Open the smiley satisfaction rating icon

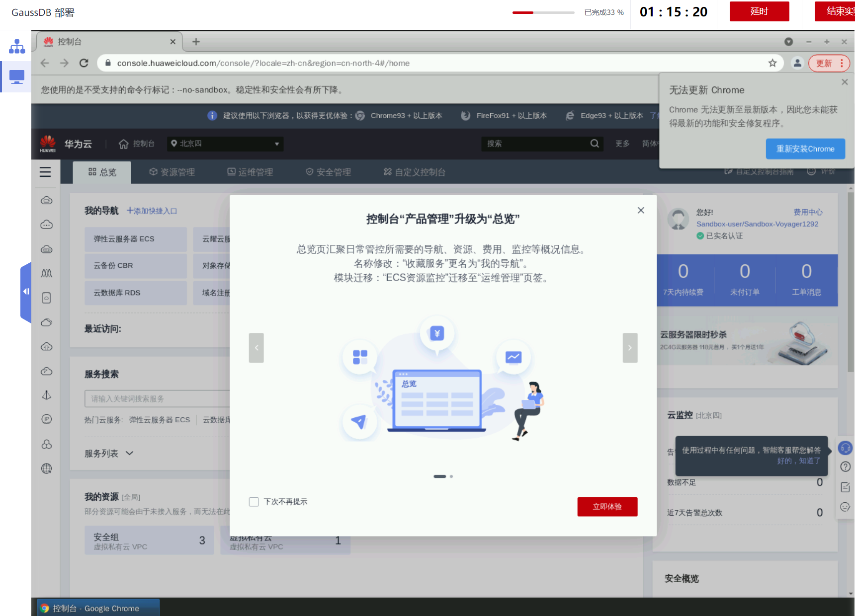tap(845, 507)
